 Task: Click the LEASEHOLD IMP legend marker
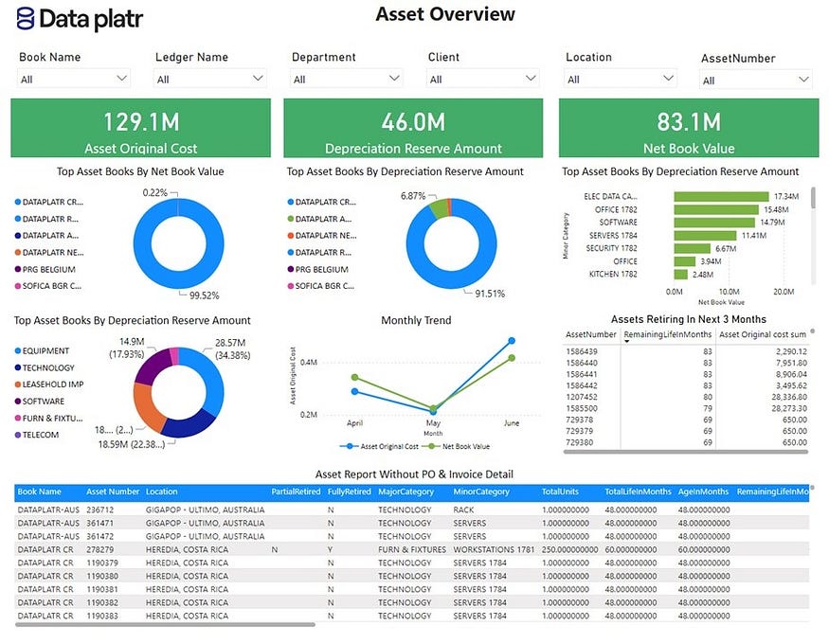18,385
